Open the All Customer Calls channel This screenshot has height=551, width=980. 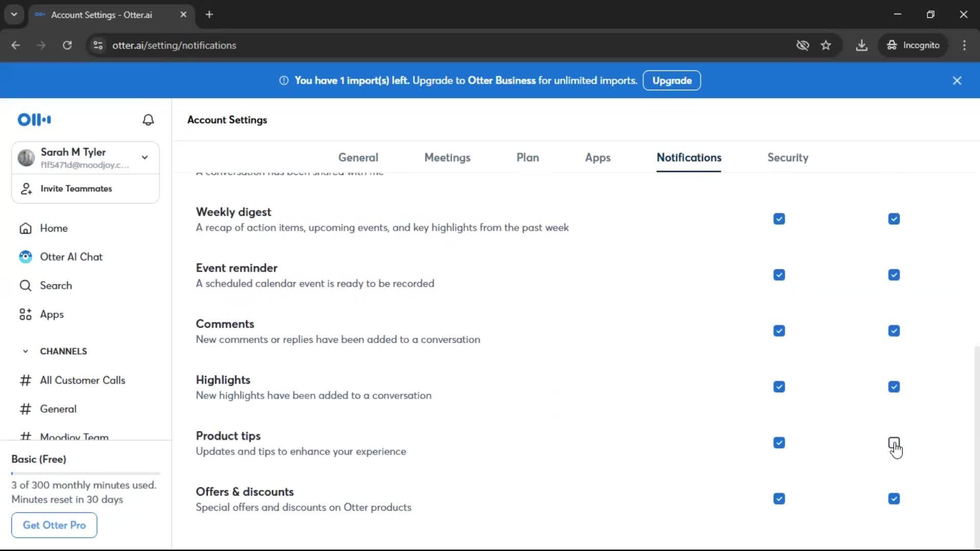tap(83, 380)
